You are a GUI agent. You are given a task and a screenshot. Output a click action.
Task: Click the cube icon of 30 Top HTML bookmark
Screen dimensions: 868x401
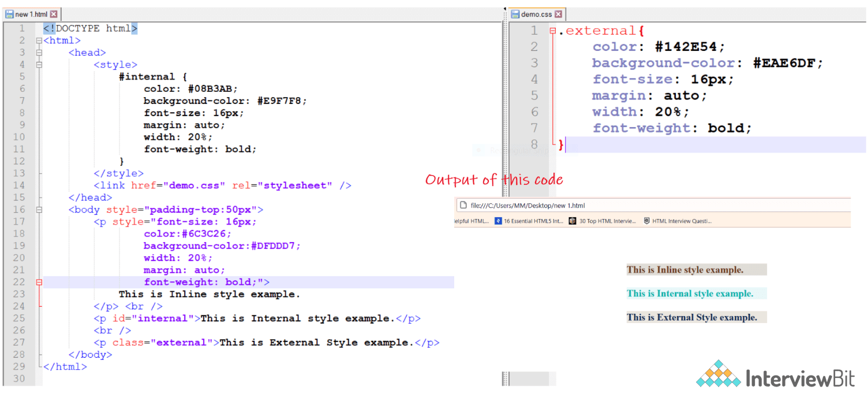coord(573,221)
